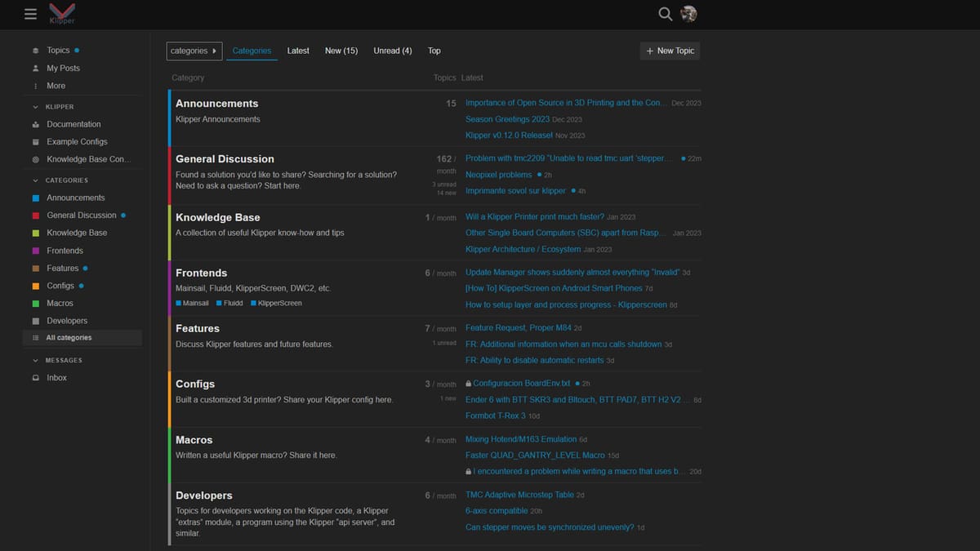
Task: Click the My Posts person icon
Action: coord(35,69)
